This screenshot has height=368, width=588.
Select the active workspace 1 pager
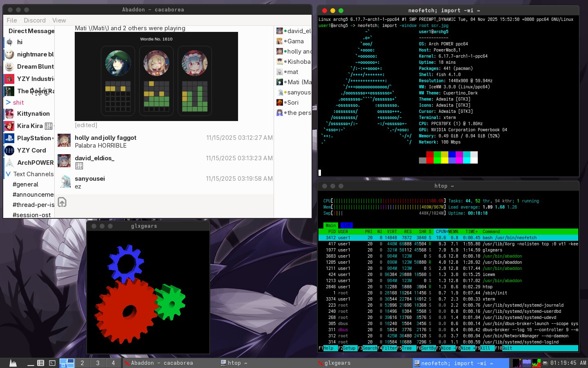[x=67, y=363]
